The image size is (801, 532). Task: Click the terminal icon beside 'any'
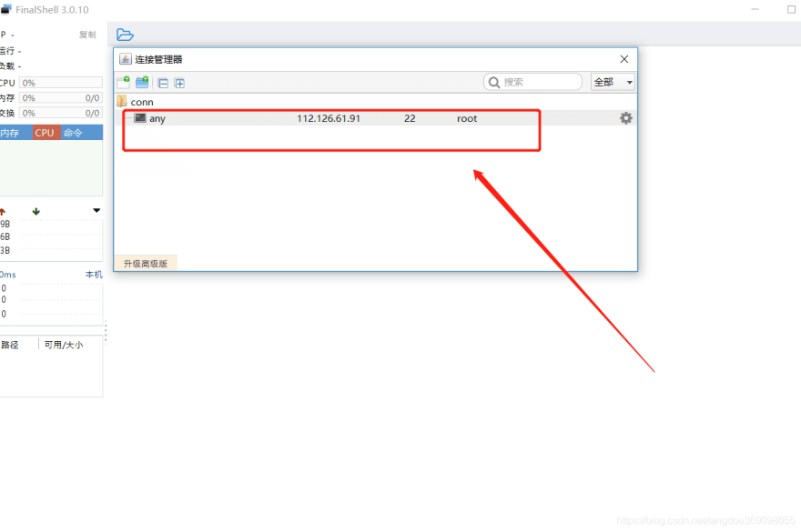(140, 118)
